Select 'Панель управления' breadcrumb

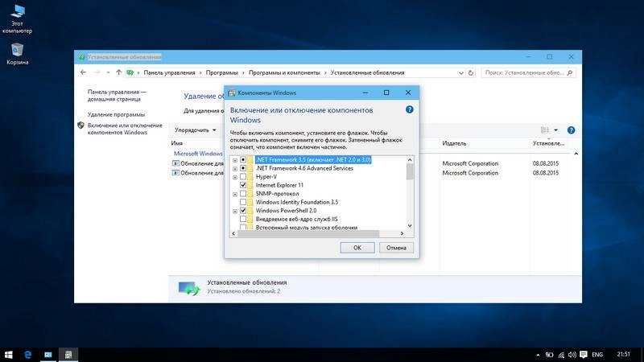click(169, 72)
